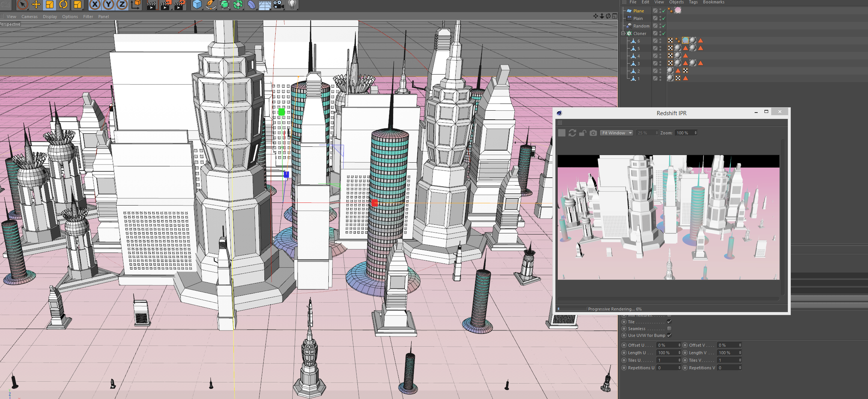Select the spline Pen tool
This screenshot has height=399, width=868.
211,5
